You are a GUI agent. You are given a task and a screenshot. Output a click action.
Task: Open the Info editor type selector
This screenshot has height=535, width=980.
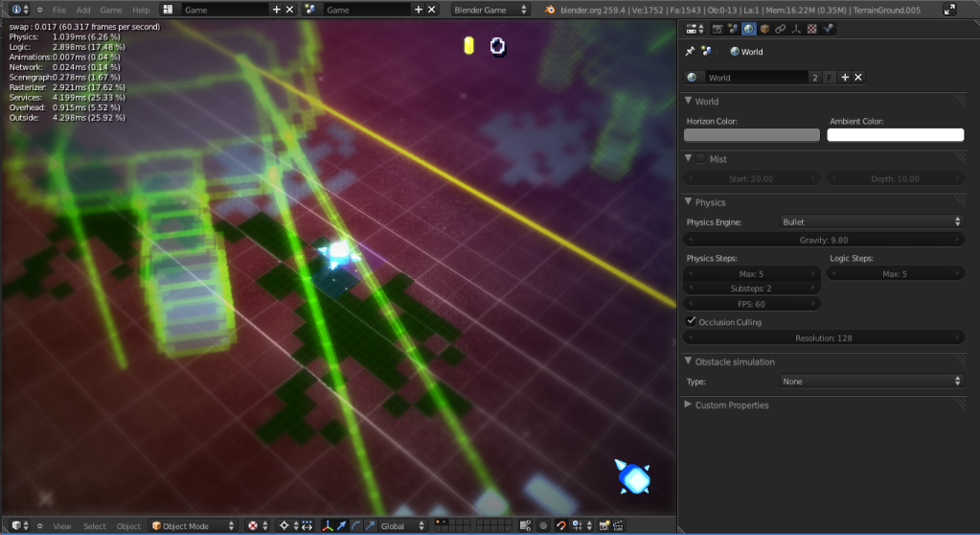click(x=20, y=10)
